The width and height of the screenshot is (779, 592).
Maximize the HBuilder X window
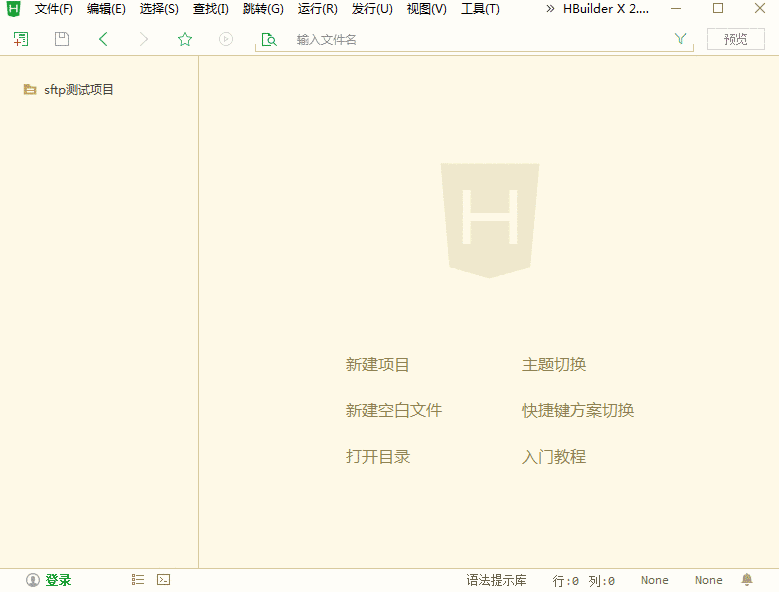pyautogui.click(x=718, y=8)
